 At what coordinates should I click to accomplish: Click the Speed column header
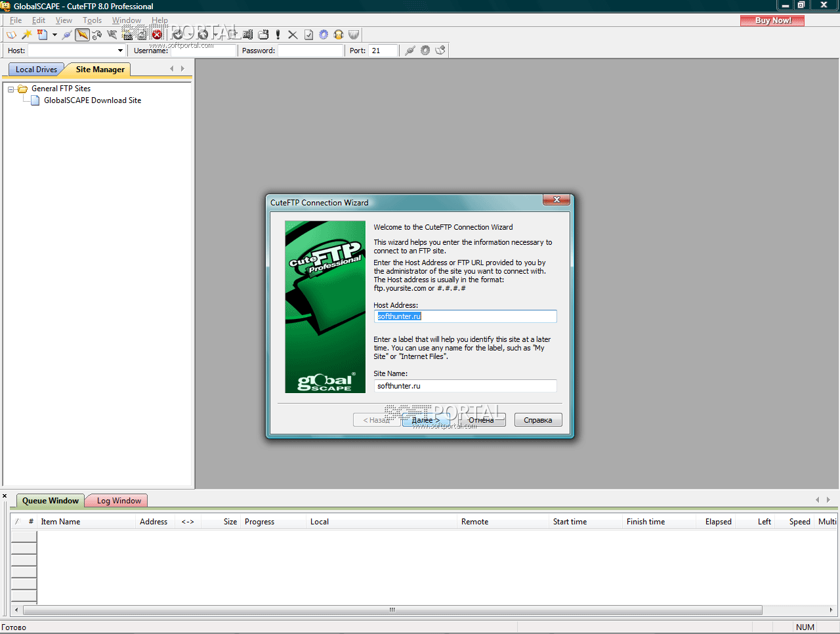pyautogui.click(x=795, y=522)
